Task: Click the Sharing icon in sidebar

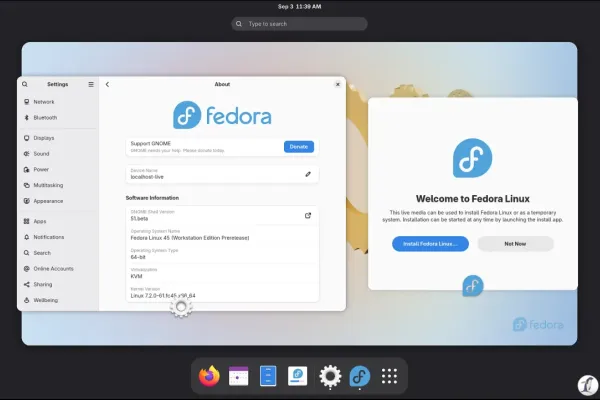Action: 26,284
